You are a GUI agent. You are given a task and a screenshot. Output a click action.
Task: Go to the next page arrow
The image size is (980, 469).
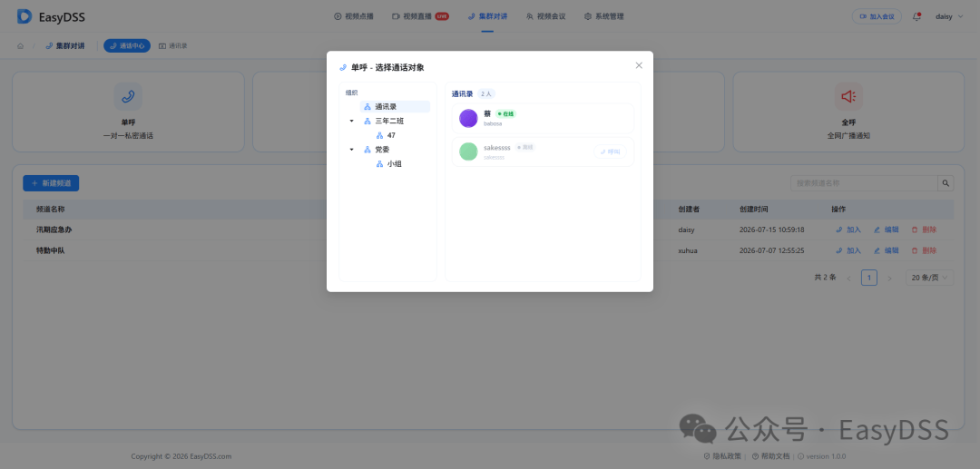pyautogui.click(x=889, y=278)
